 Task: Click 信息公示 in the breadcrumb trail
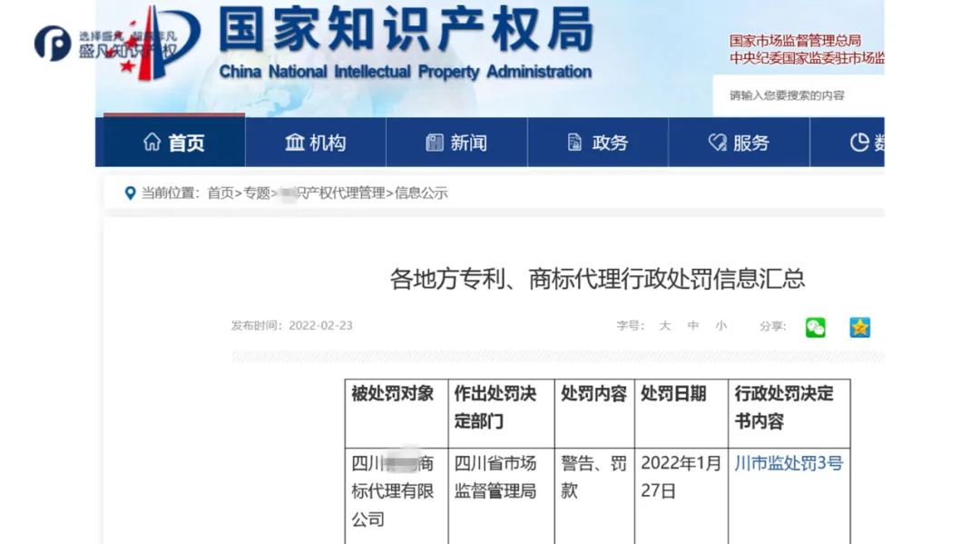click(x=424, y=193)
